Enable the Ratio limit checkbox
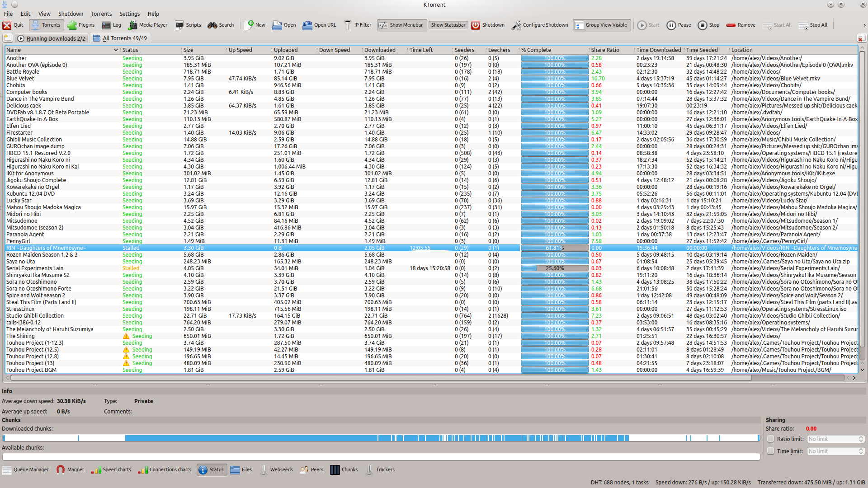Screen dimensions: 868x488 coord(771,439)
